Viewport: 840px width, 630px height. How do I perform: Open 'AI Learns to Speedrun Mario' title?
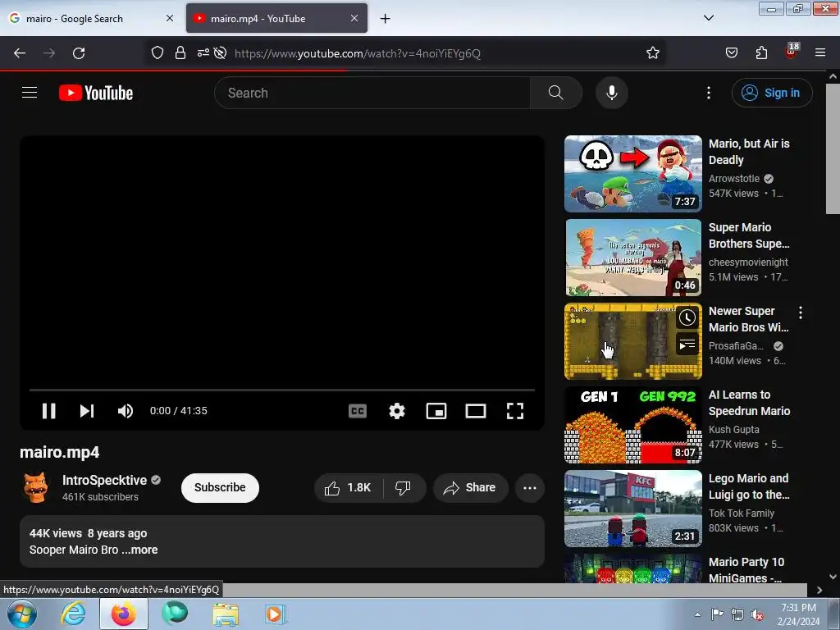coord(750,403)
